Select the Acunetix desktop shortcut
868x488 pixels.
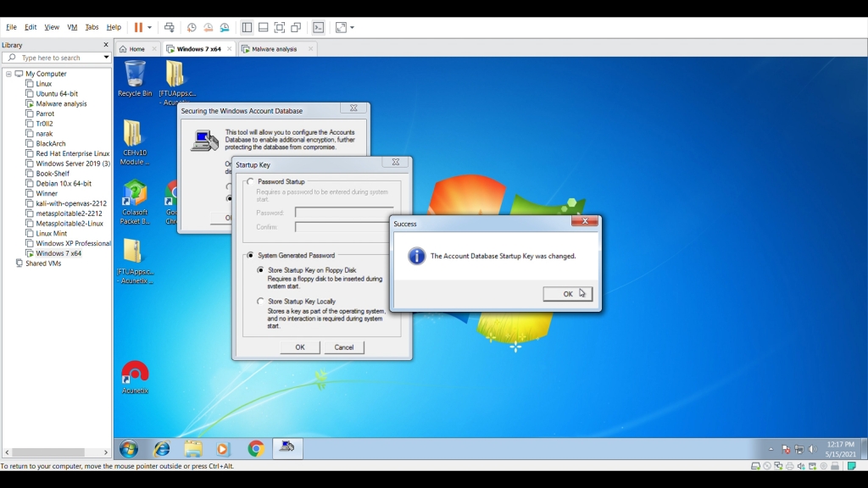pos(135,377)
